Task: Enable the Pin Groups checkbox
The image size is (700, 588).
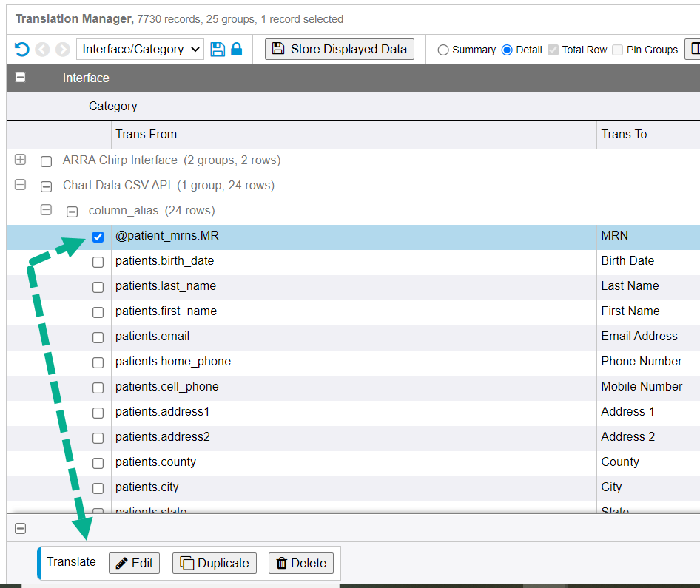Action: (x=617, y=50)
